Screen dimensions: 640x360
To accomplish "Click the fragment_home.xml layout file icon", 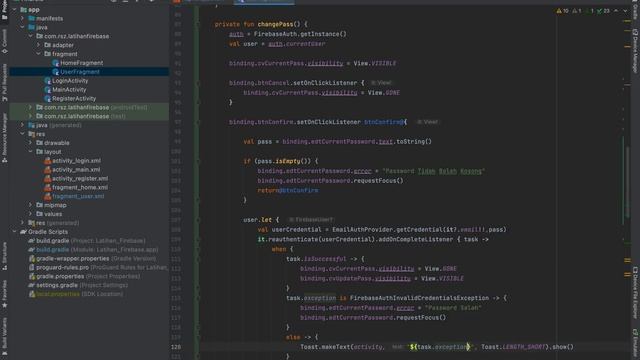I will [47, 187].
